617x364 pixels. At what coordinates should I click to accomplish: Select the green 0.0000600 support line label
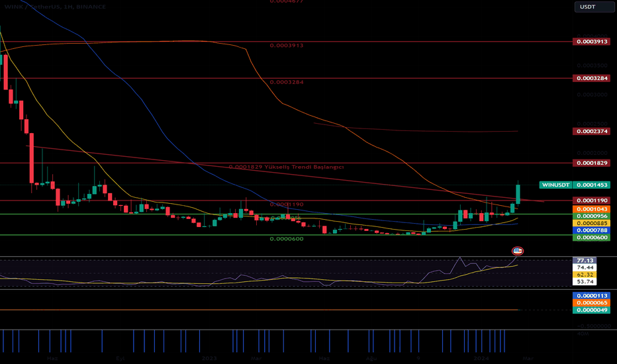click(287, 239)
